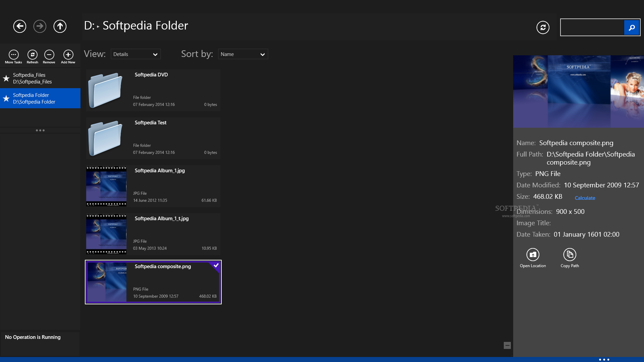Click the search magnifier button

[x=632, y=27]
